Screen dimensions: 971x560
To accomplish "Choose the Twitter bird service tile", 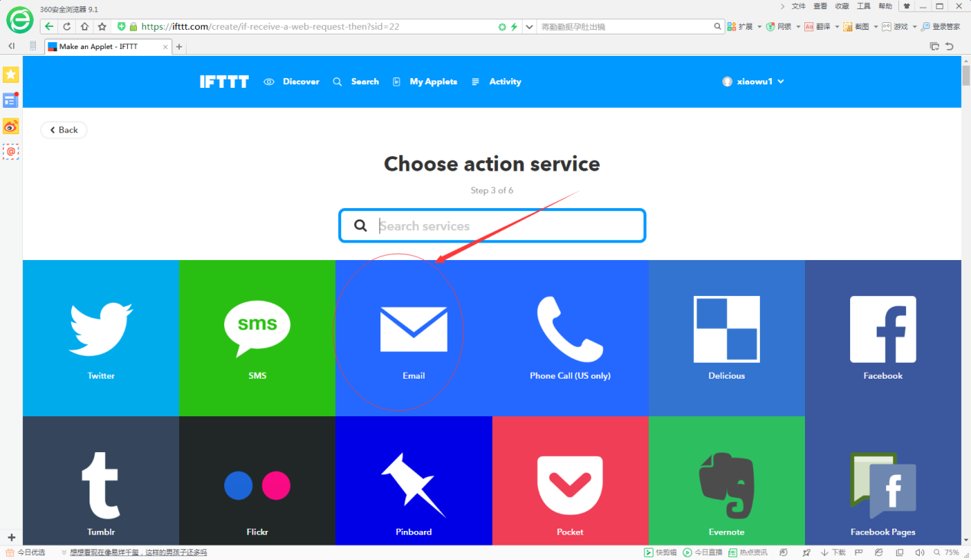I will 101,337.
